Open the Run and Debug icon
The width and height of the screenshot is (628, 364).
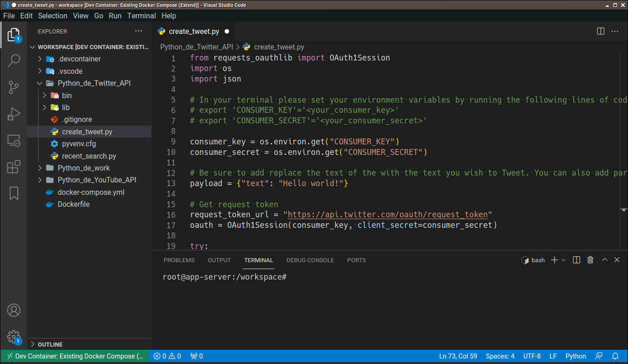tap(14, 114)
